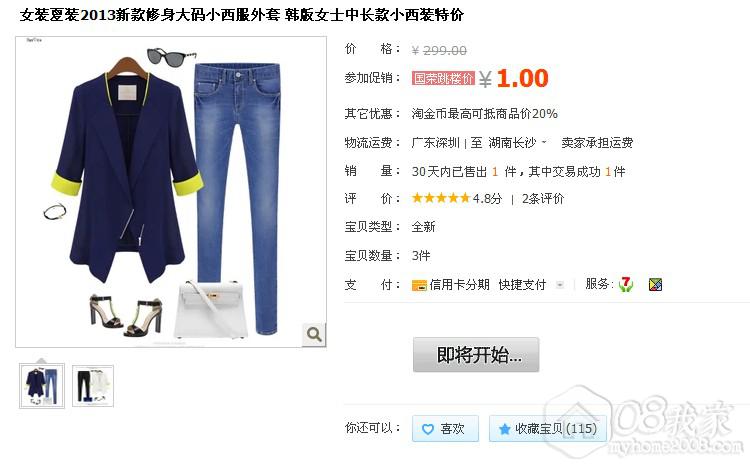Select the navy blazer and jeans thumbnail
This screenshot has width=750, height=464.
click(42, 386)
